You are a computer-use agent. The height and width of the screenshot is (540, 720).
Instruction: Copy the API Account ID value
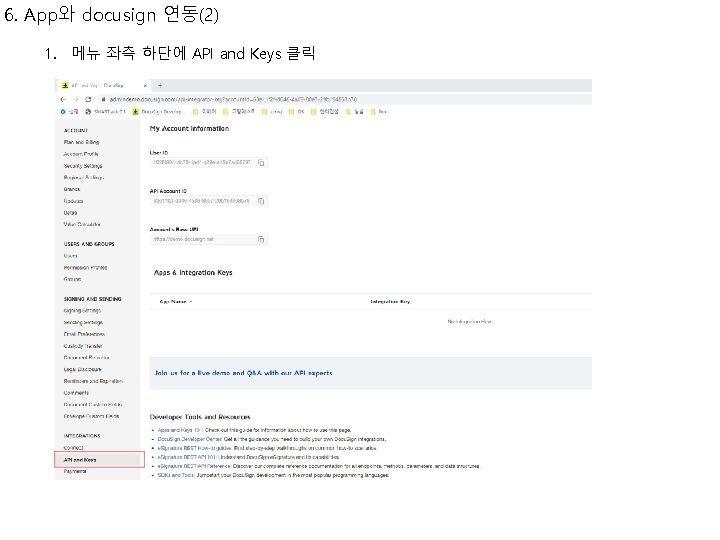261,201
